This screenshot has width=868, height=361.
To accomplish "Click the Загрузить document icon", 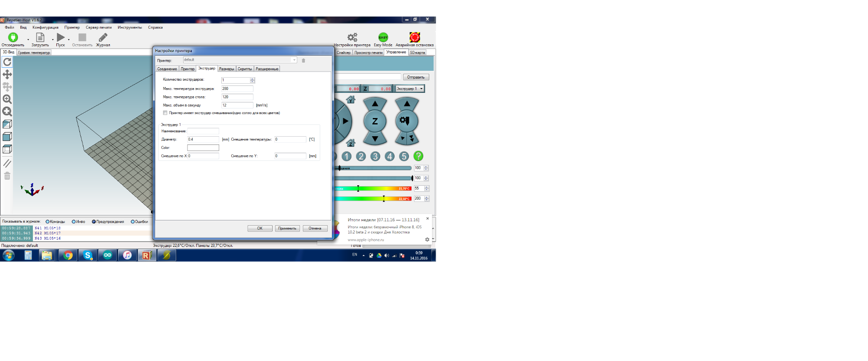I will (x=40, y=37).
